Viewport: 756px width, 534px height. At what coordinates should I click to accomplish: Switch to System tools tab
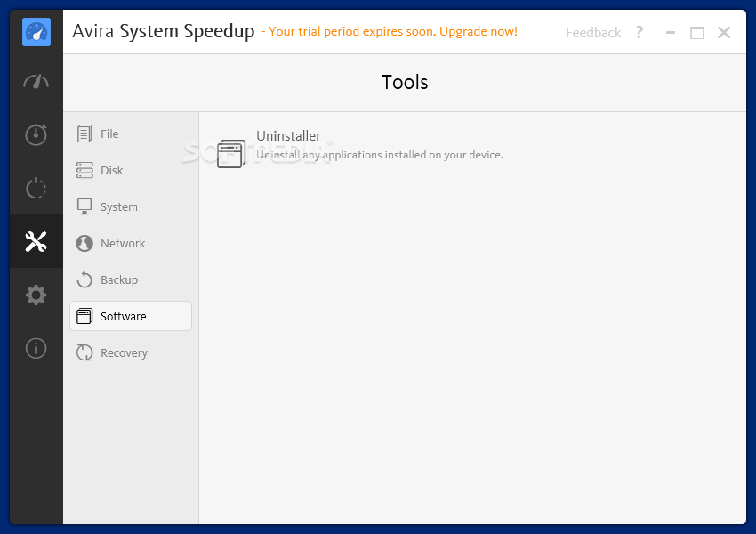pyautogui.click(x=131, y=206)
